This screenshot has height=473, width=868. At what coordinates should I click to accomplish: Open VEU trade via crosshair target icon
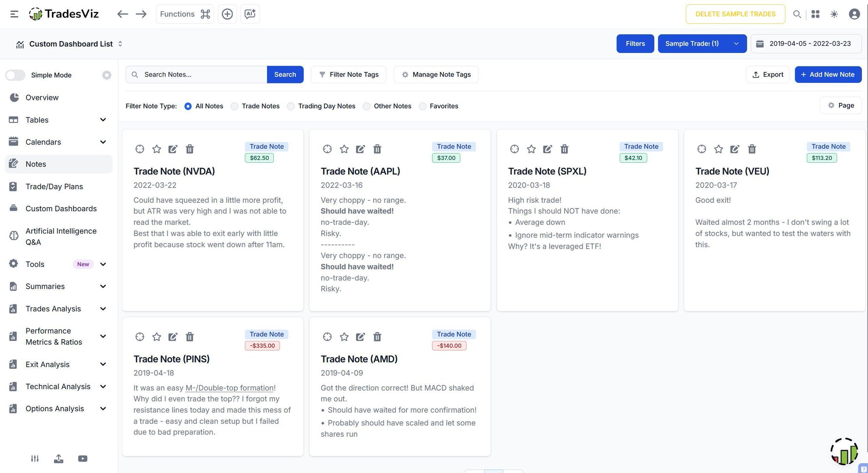tap(701, 149)
